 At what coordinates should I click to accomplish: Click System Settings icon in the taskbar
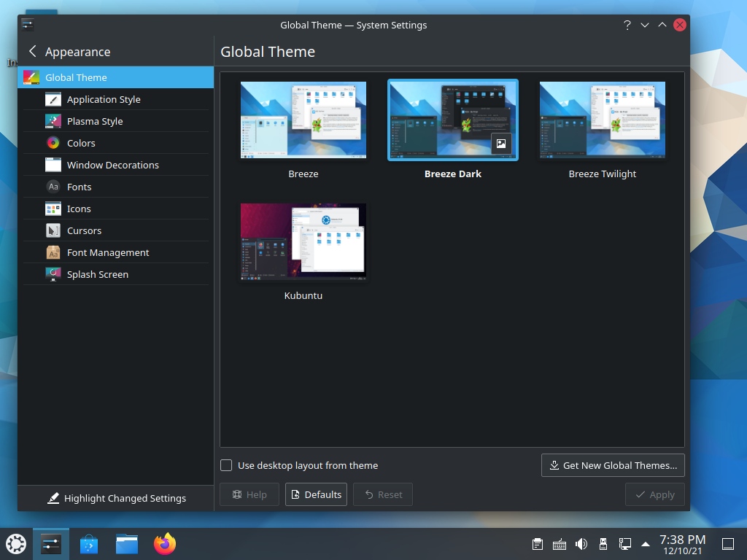point(51,544)
